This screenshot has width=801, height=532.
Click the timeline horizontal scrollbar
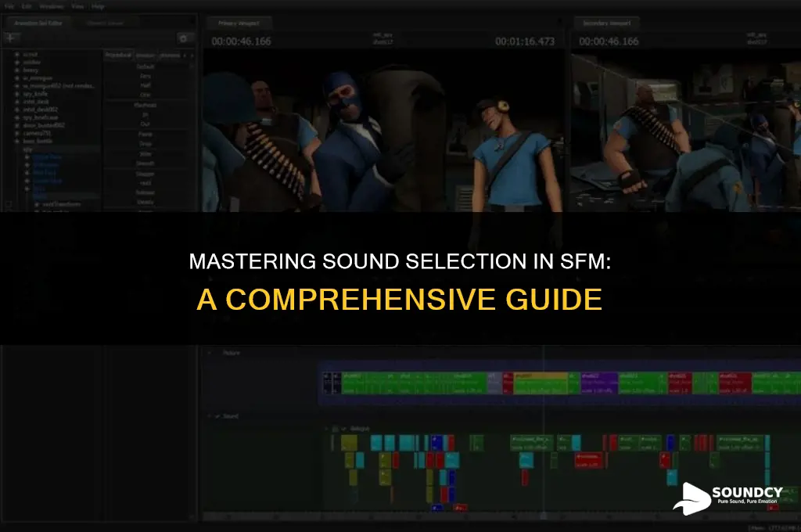coord(501,516)
